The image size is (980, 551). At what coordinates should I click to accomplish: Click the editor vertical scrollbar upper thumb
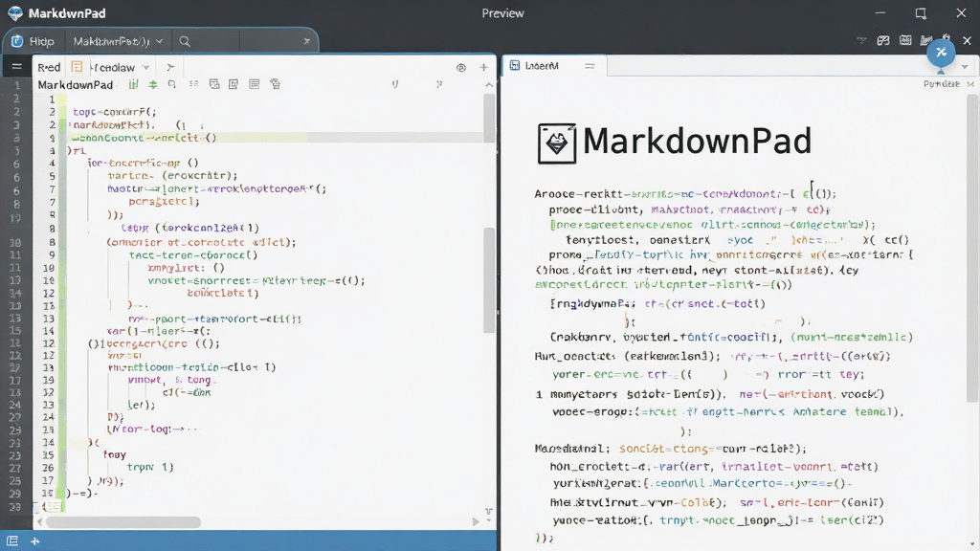[489, 118]
